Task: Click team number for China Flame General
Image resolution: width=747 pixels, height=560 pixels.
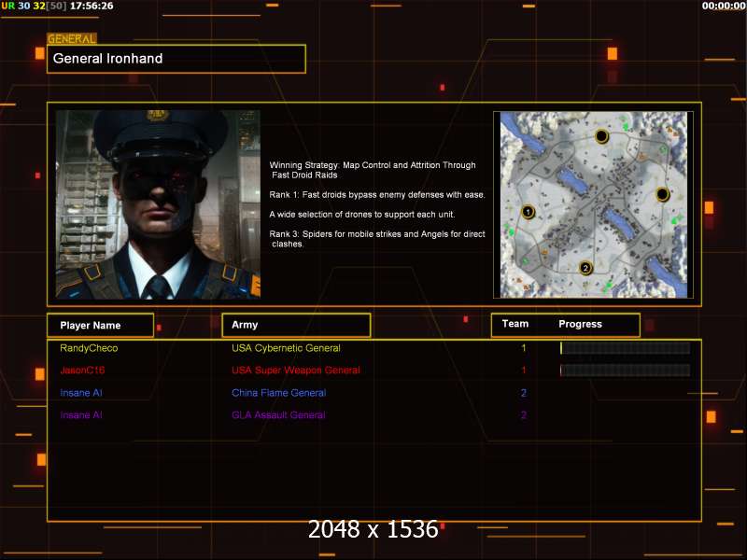Action: click(x=524, y=393)
